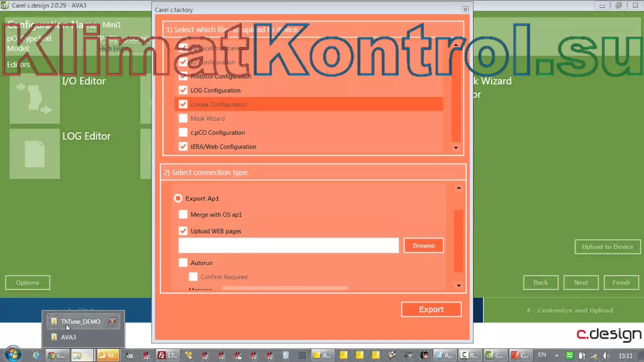Click Upload to Device in c.design

pos(607,247)
